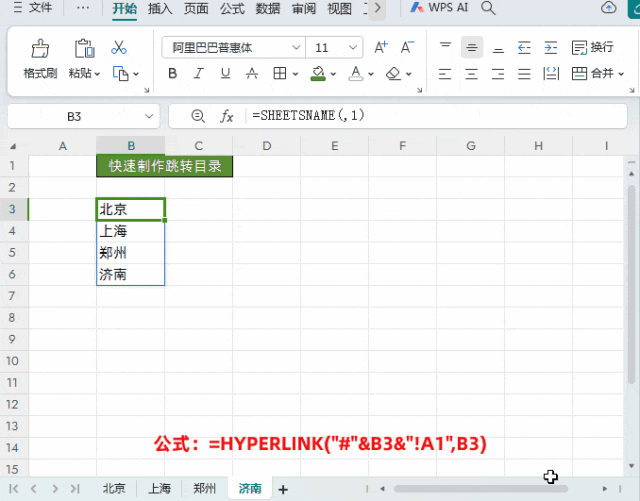The image size is (640, 501).
Task: Expand the copy options arrow
Action: click(136, 74)
